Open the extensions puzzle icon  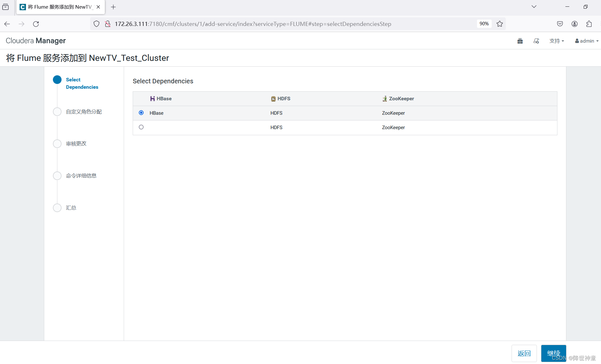[589, 24]
